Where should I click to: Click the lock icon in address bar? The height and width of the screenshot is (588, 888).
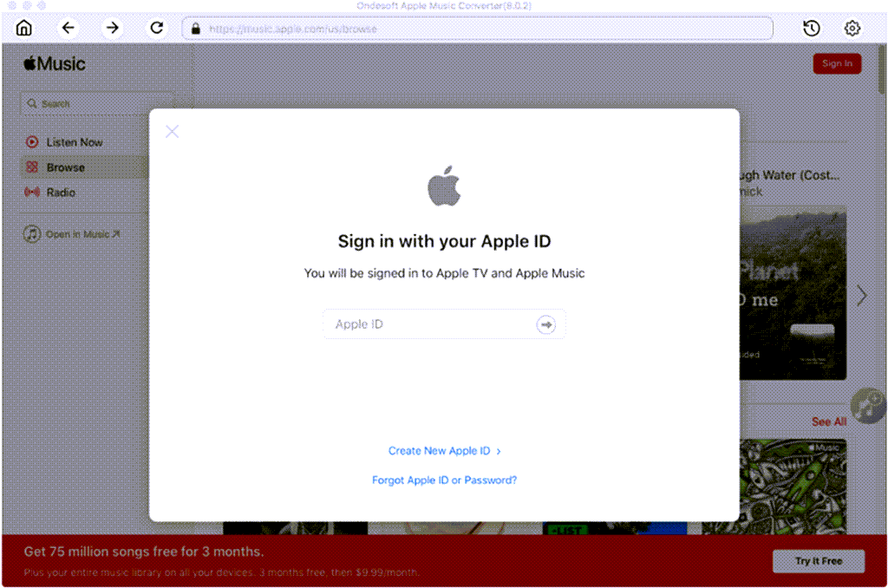[195, 29]
